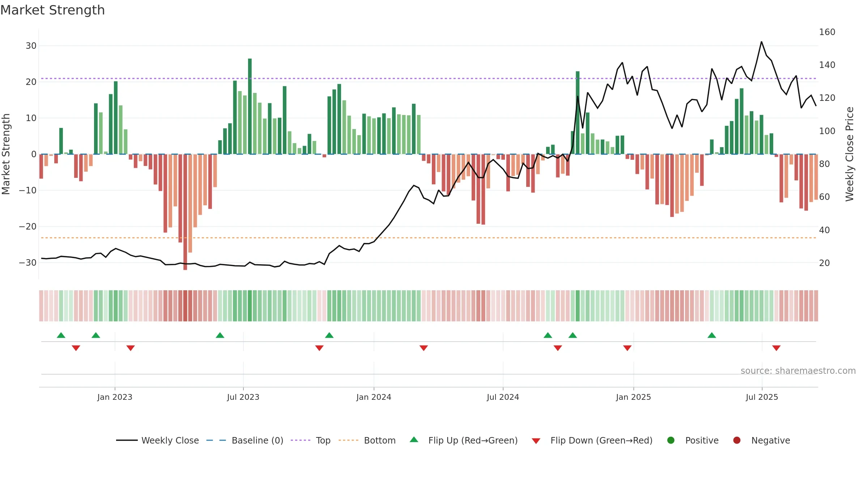Toggle the Top legend entry
The image size is (868, 488).
pyautogui.click(x=311, y=440)
